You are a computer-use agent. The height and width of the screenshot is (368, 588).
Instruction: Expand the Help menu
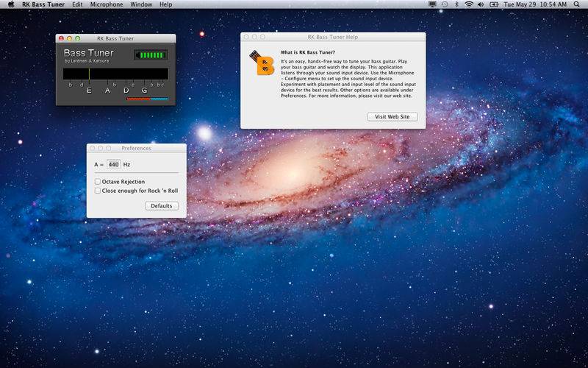(166, 4)
